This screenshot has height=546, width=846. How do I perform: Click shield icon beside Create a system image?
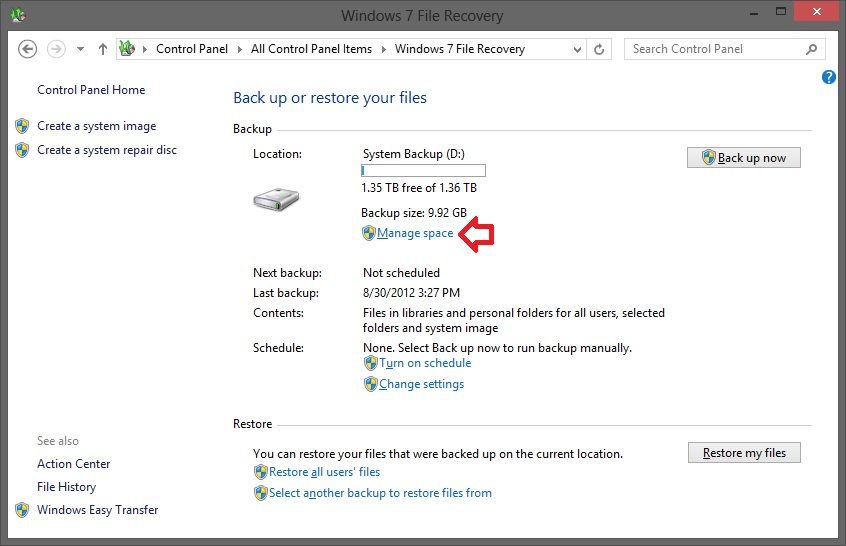[x=22, y=126]
